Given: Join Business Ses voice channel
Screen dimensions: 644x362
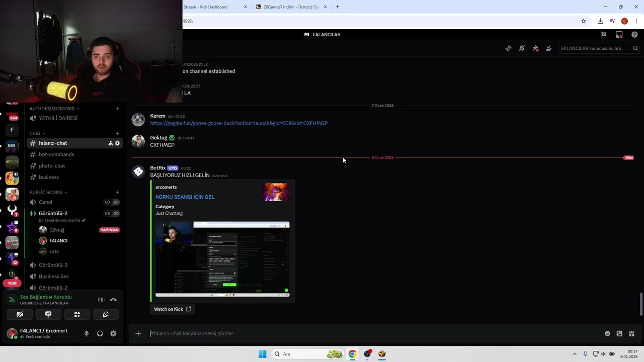Looking at the screenshot, I should 74,277.
